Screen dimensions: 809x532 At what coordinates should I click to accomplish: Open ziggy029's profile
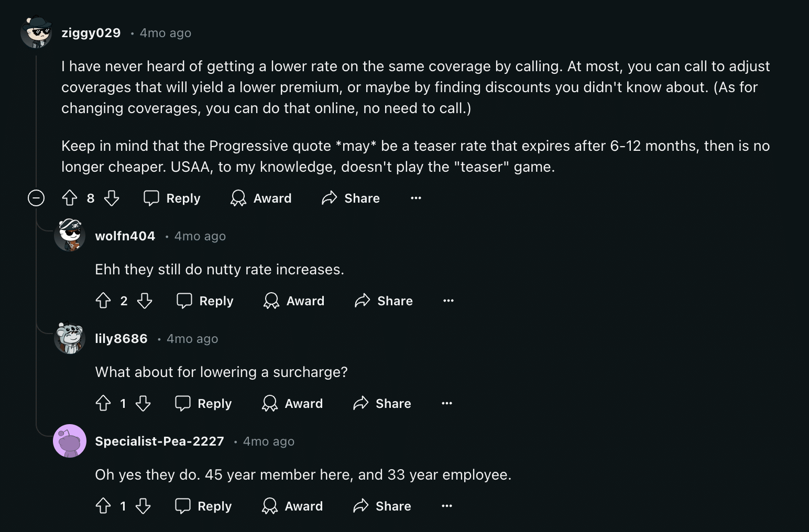coord(91,32)
